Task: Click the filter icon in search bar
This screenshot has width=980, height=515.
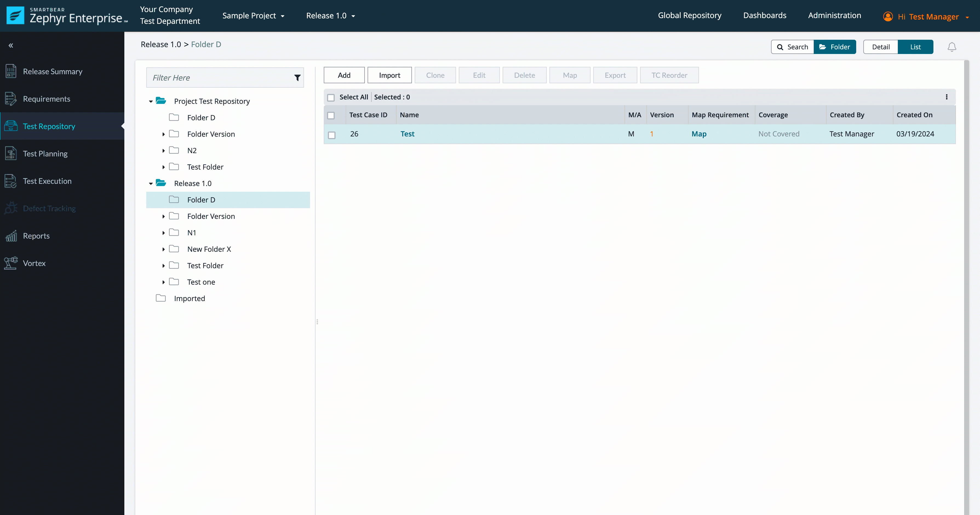Action: click(297, 78)
